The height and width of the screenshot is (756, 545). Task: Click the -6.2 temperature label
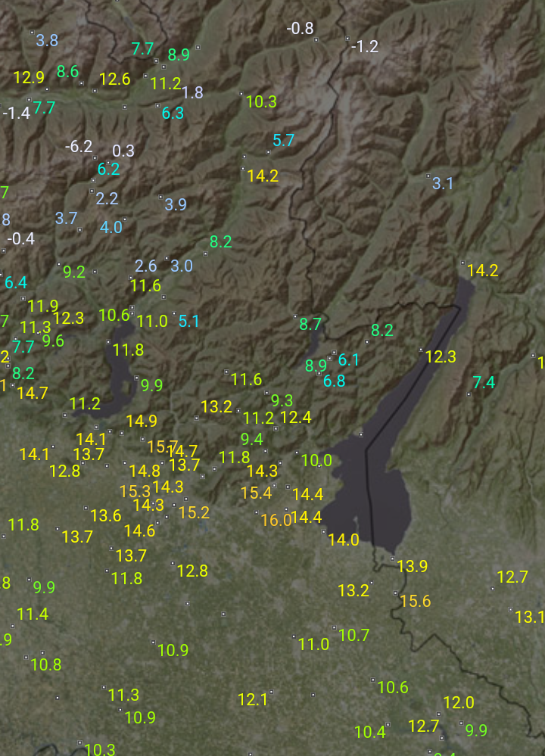(x=79, y=147)
